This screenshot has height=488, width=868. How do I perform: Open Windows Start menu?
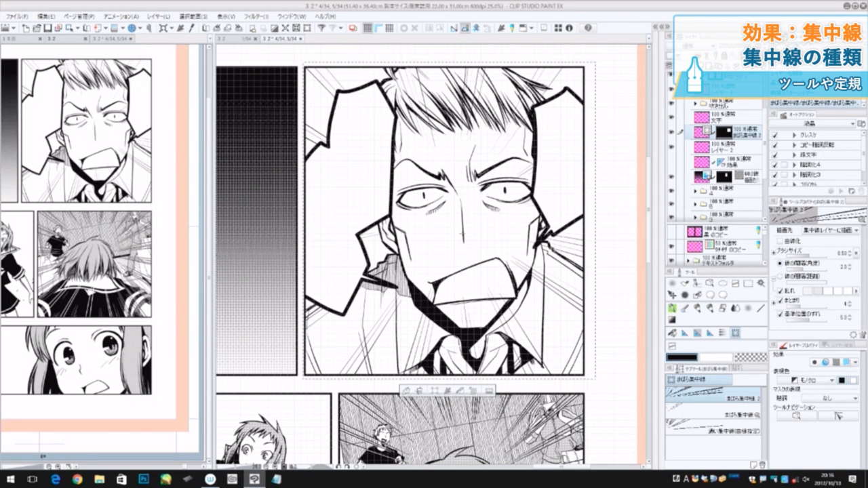click(11, 479)
